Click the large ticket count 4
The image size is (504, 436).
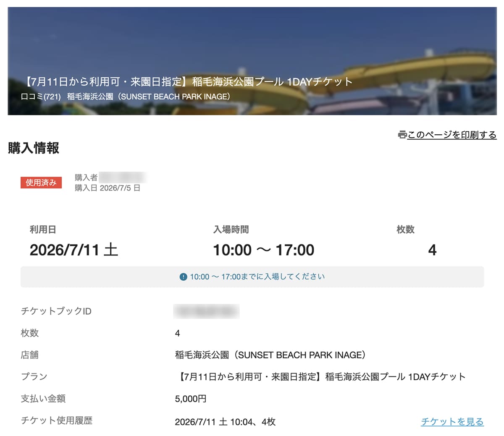pyautogui.click(x=432, y=251)
